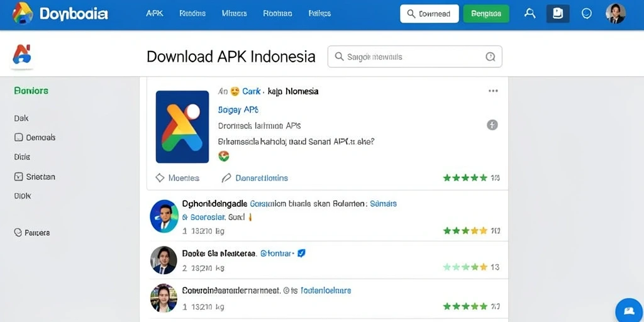Click the Cark link in featured card
The image size is (644, 322).
click(252, 91)
